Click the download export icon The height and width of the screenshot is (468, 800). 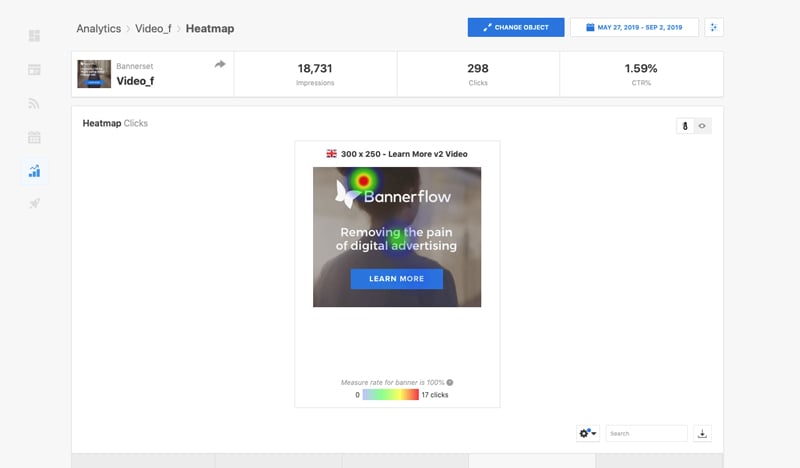click(x=703, y=433)
